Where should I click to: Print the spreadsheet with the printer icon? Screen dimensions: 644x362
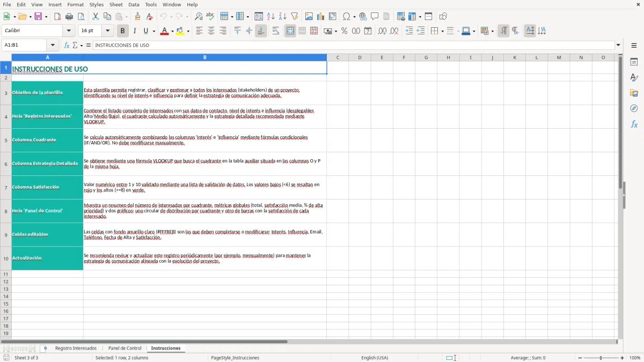tap(69, 17)
